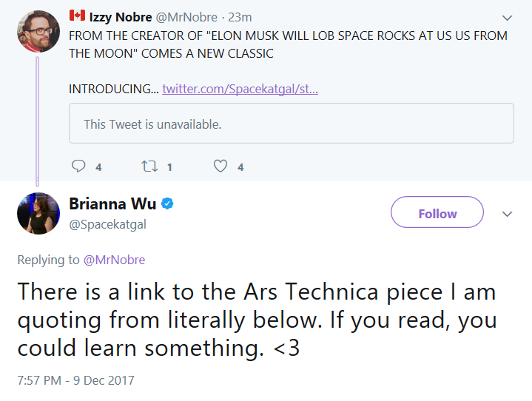This screenshot has height=401, width=532.
Task: Click the 7:57 PM - 9 Dec 2017 timestamp
Action: [x=76, y=380]
